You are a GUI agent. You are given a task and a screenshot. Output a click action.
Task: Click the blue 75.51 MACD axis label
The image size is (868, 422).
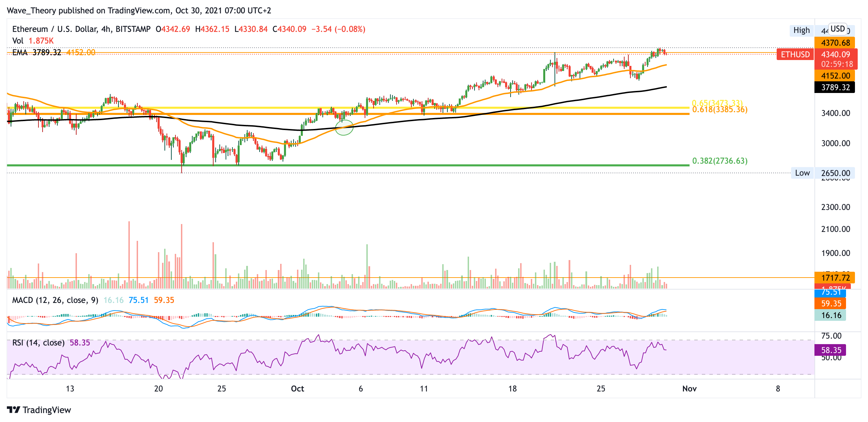click(x=831, y=293)
